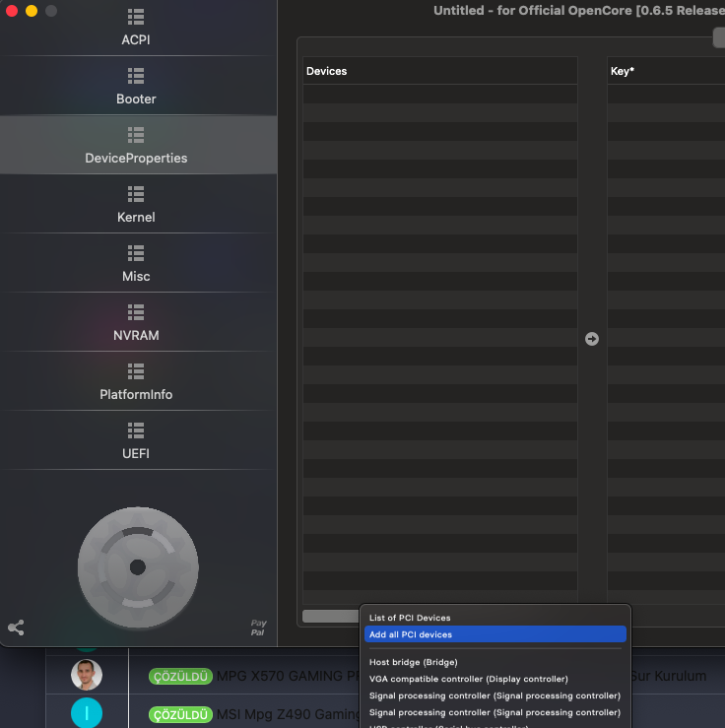Screen dimensions: 725x728
Task: Open the ACPI section
Action: [x=136, y=28]
